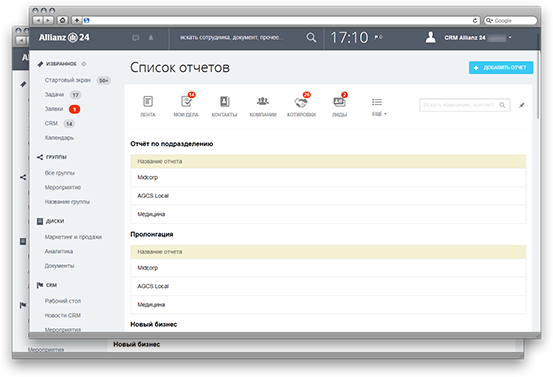Open Календарь in the sidebar
553x377 pixels.
pos(59,138)
